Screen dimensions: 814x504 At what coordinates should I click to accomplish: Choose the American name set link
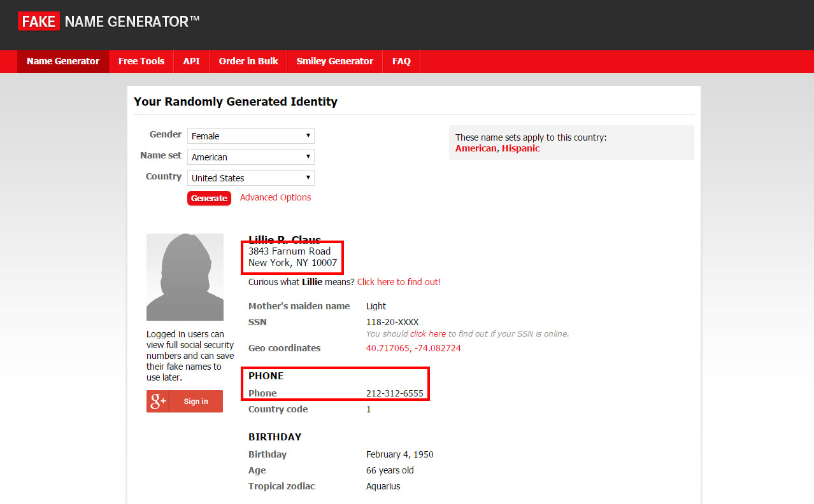(475, 149)
